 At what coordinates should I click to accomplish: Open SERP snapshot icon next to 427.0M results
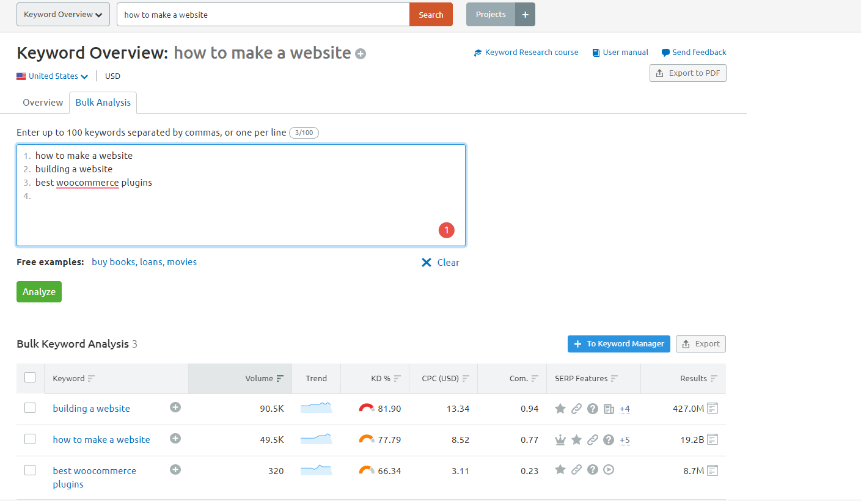click(x=713, y=407)
